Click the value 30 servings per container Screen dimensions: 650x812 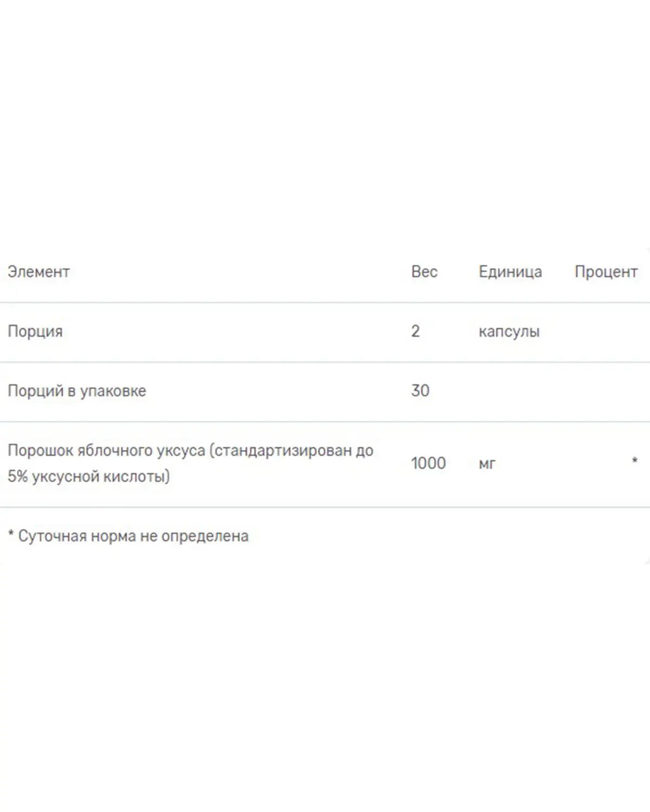point(420,390)
